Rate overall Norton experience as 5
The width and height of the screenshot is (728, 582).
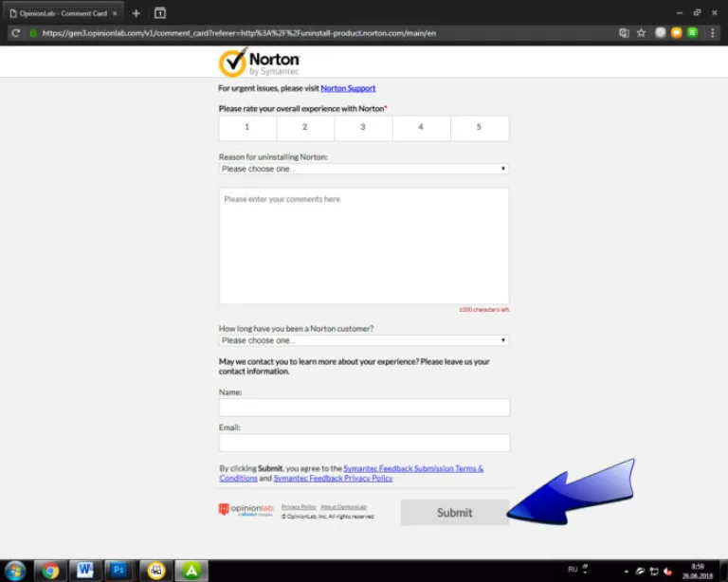pyautogui.click(x=479, y=128)
